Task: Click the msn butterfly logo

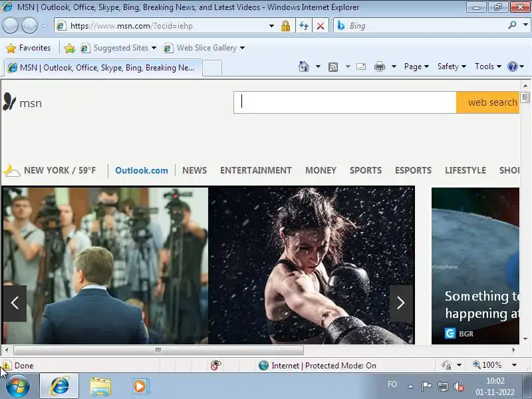Action: 9,102
